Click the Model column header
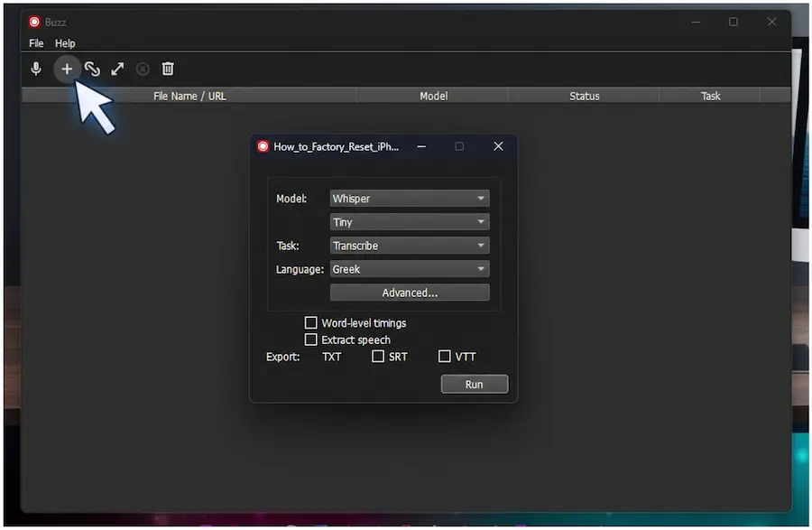812x530 pixels. pos(433,96)
